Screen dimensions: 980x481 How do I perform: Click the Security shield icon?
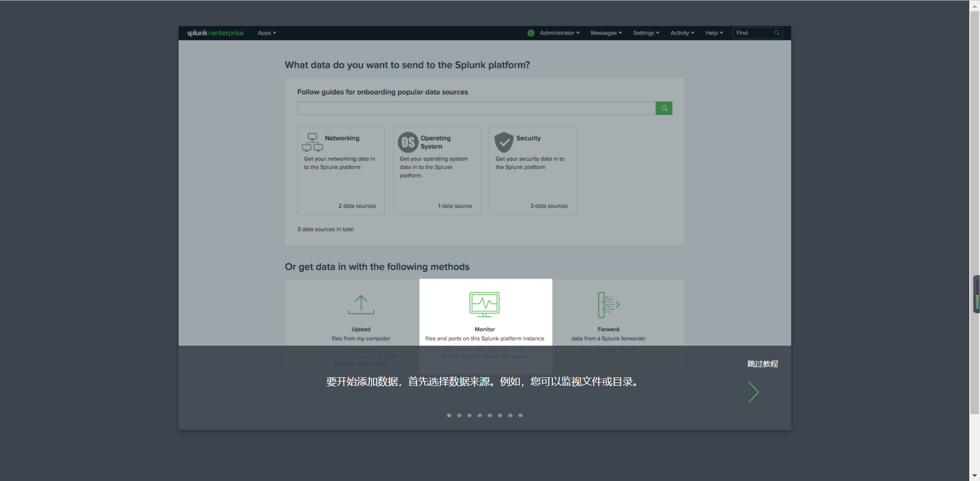504,142
